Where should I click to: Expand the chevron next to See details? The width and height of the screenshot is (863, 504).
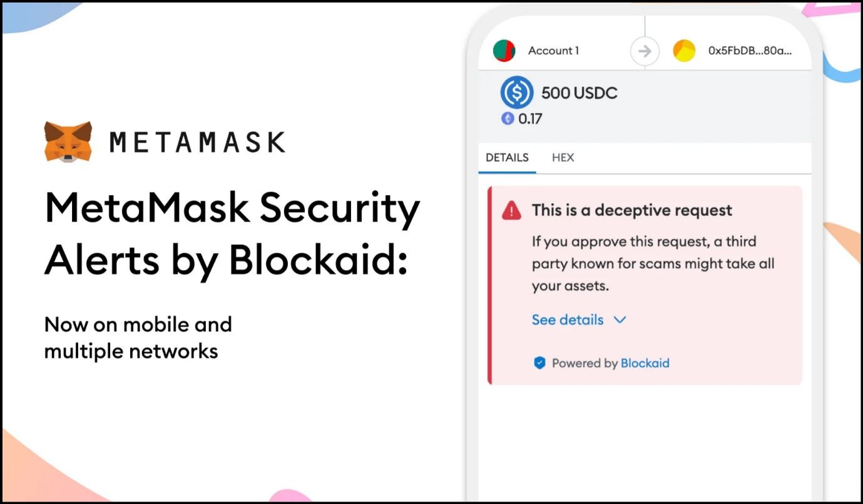(x=620, y=320)
